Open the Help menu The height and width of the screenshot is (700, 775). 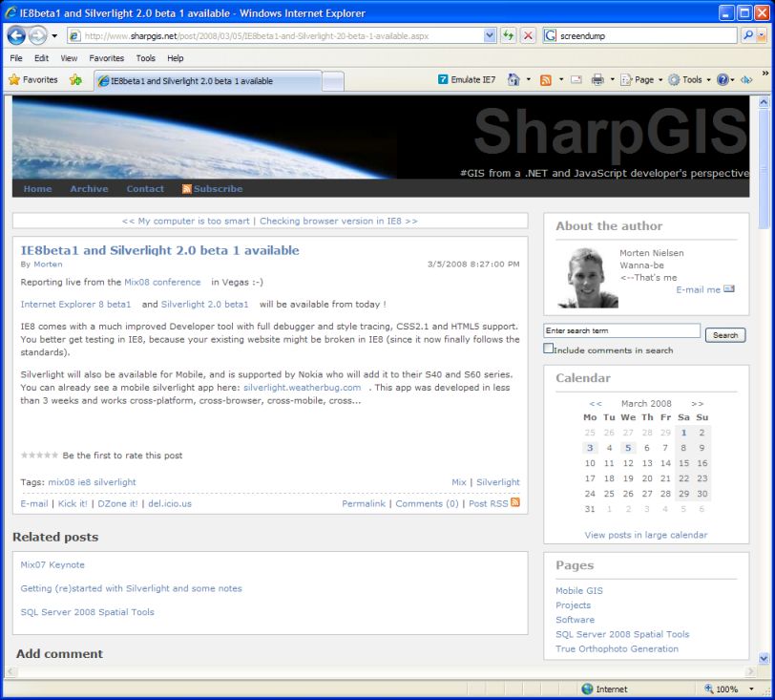coord(175,58)
